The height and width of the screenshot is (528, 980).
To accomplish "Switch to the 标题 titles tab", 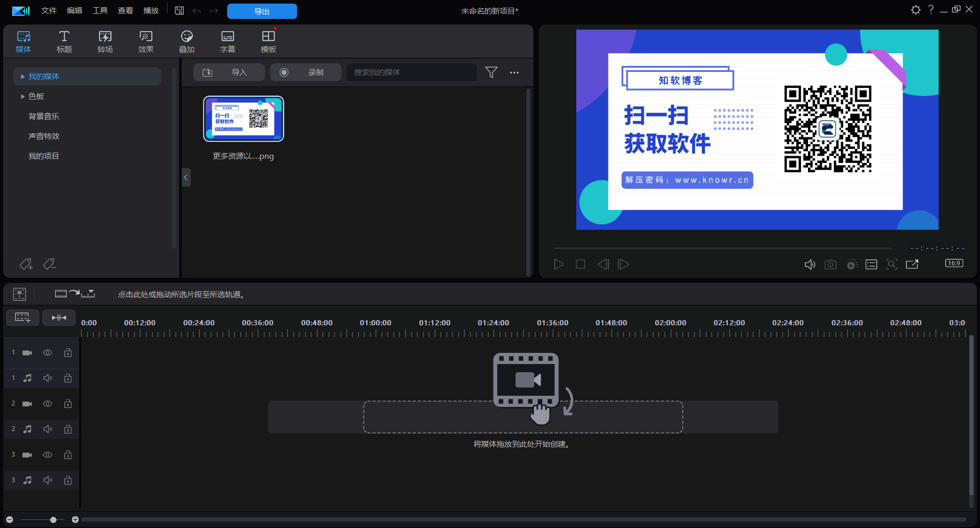I will coord(64,42).
